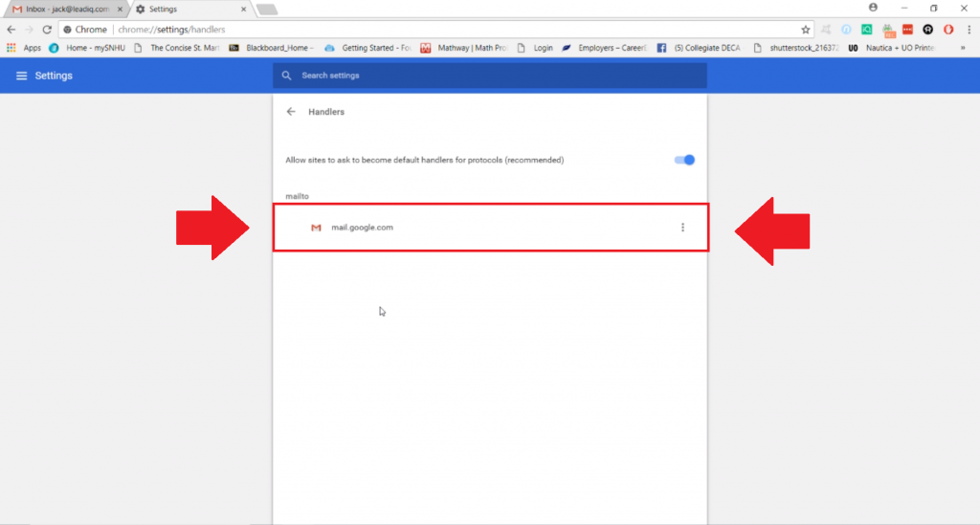Switch to the Inbox Gmail tab
980x525 pixels.
tap(66, 10)
